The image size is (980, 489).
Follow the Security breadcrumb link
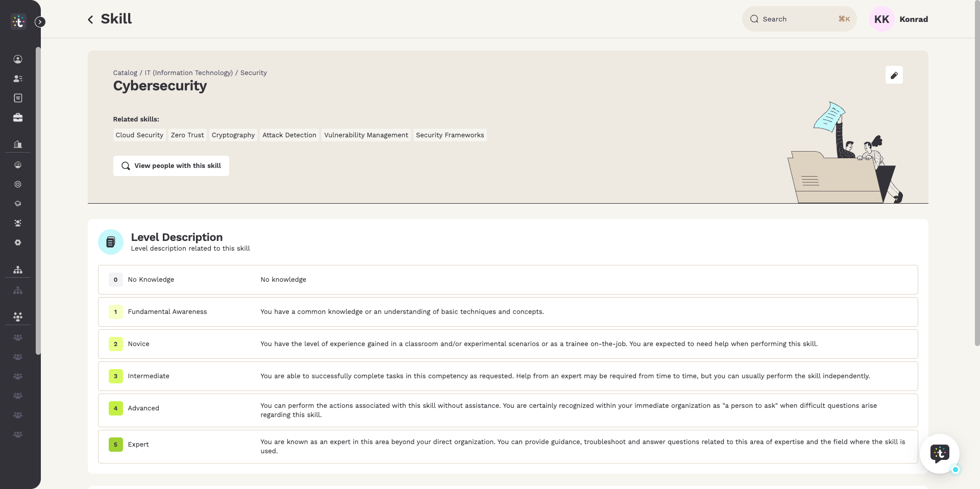click(x=253, y=72)
